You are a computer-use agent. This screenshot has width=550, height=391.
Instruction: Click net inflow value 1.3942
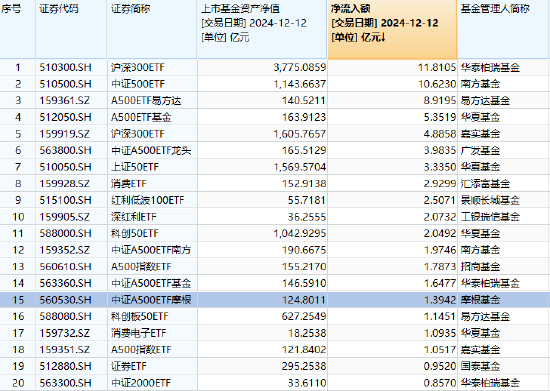[x=440, y=300]
